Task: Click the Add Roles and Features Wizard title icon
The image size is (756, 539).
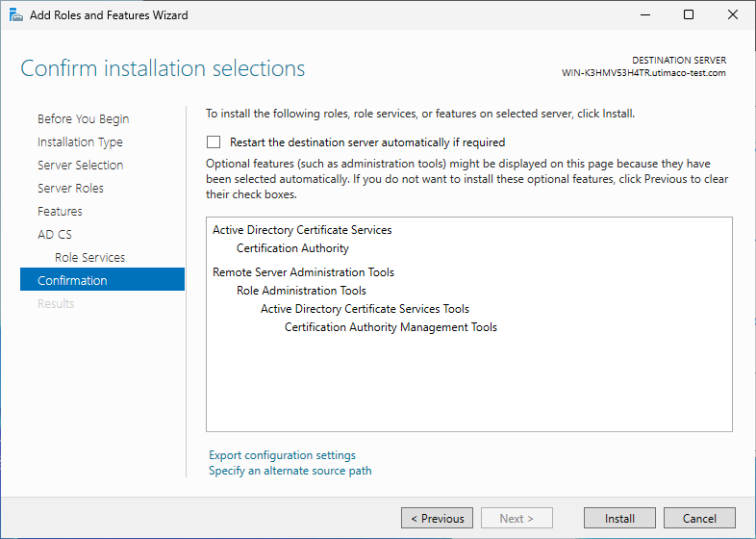Action: point(16,15)
